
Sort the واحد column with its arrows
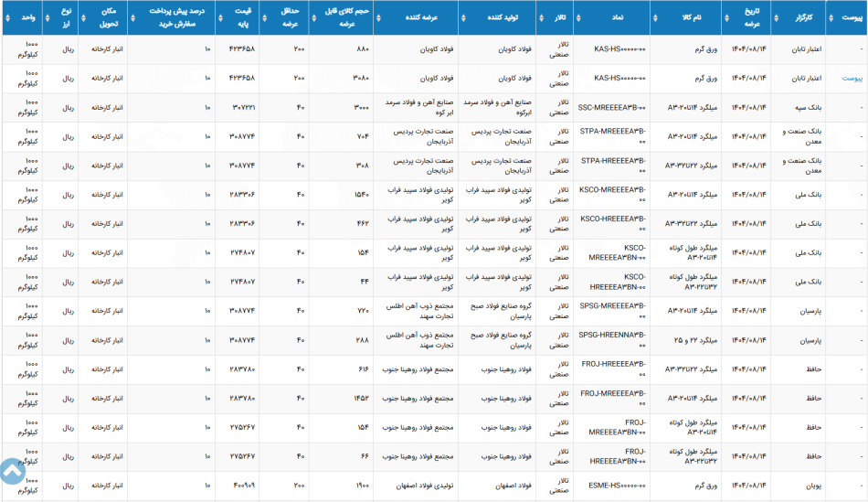[x=7, y=17]
